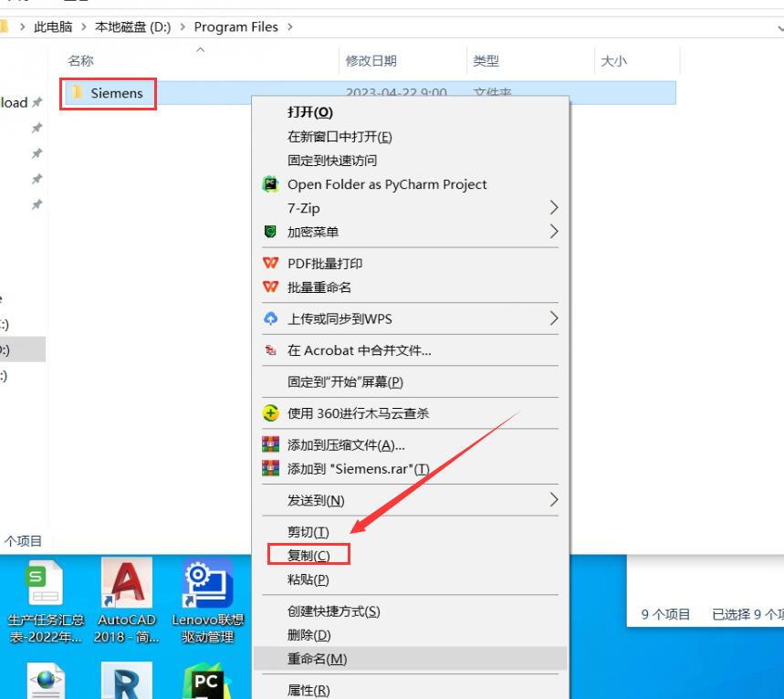784x699 pixels.
Task: Click 本地磁盘 (D:) in the breadcrumb path
Action: [x=135, y=27]
